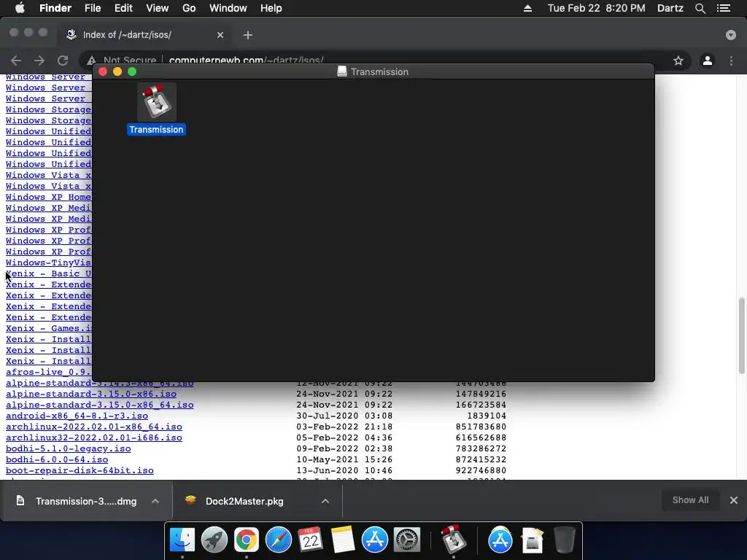Open the Help menu

[x=271, y=8]
